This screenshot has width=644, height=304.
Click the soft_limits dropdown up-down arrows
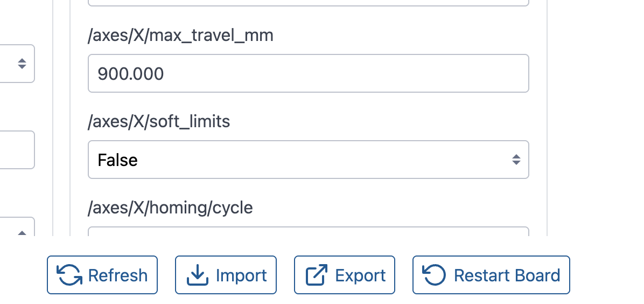[x=516, y=160]
